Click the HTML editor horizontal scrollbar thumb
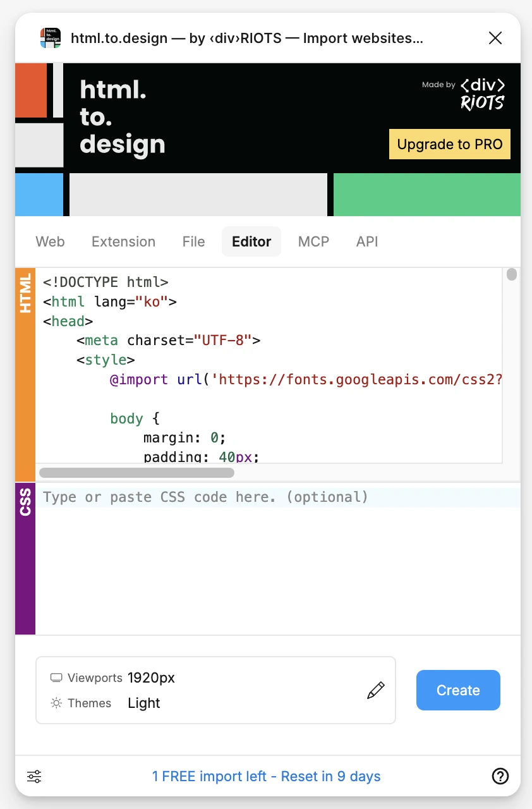532x809 pixels. (136, 472)
